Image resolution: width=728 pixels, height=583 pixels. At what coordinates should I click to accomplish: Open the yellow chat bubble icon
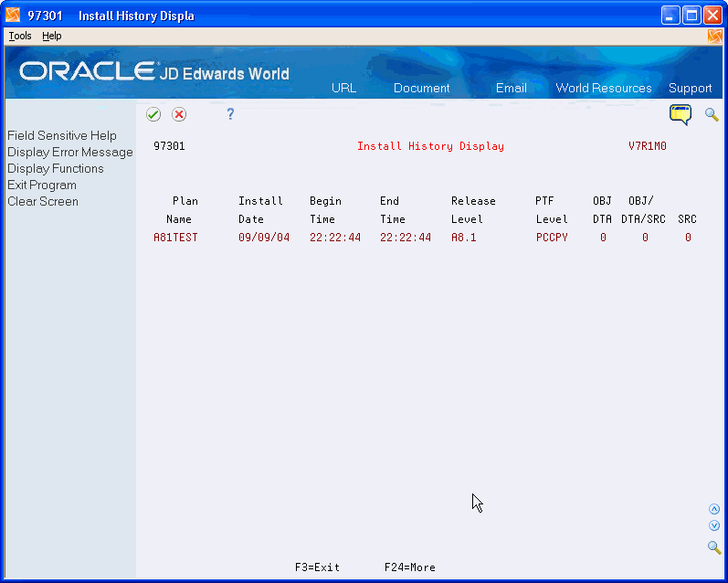(x=681, y=114)
